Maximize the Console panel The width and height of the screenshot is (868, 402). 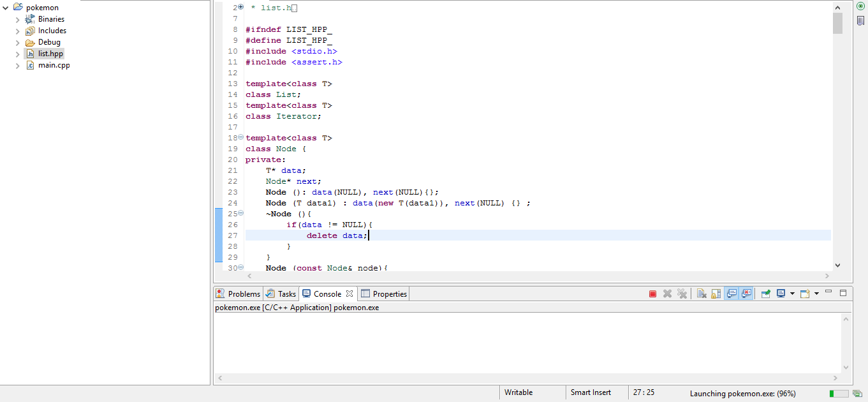pyautogui.click(x=843, y=293)
